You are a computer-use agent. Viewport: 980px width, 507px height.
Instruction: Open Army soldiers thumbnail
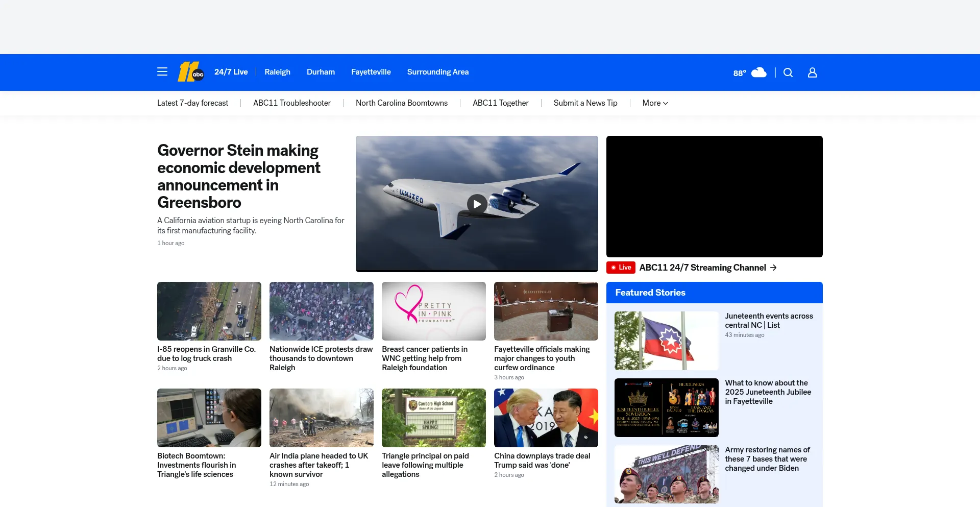tap(667, 474)
